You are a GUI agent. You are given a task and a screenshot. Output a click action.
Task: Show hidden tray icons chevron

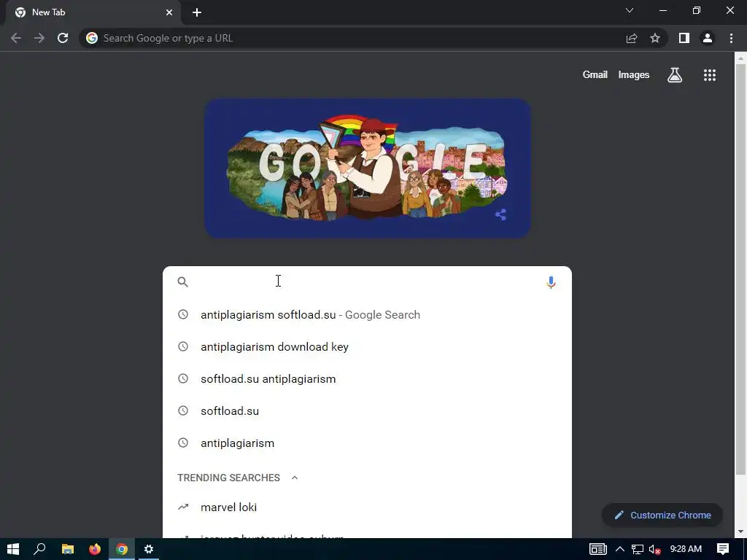(620, 549)
